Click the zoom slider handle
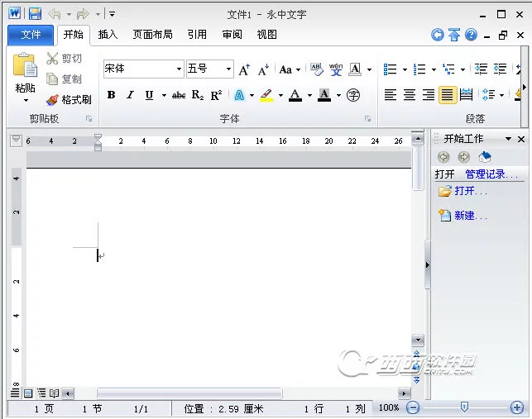 [x=464, y=407]
